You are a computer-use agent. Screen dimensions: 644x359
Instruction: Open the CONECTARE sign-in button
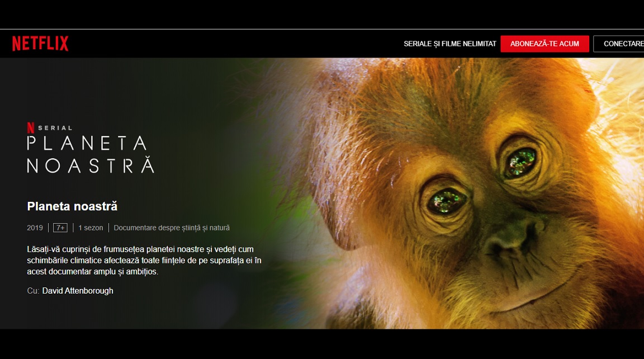[x=619, y=44]
